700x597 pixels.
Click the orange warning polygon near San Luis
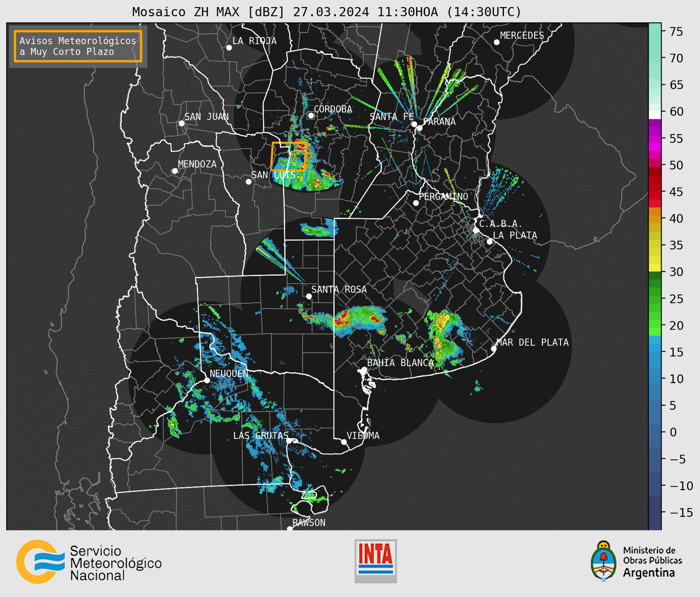289,157
